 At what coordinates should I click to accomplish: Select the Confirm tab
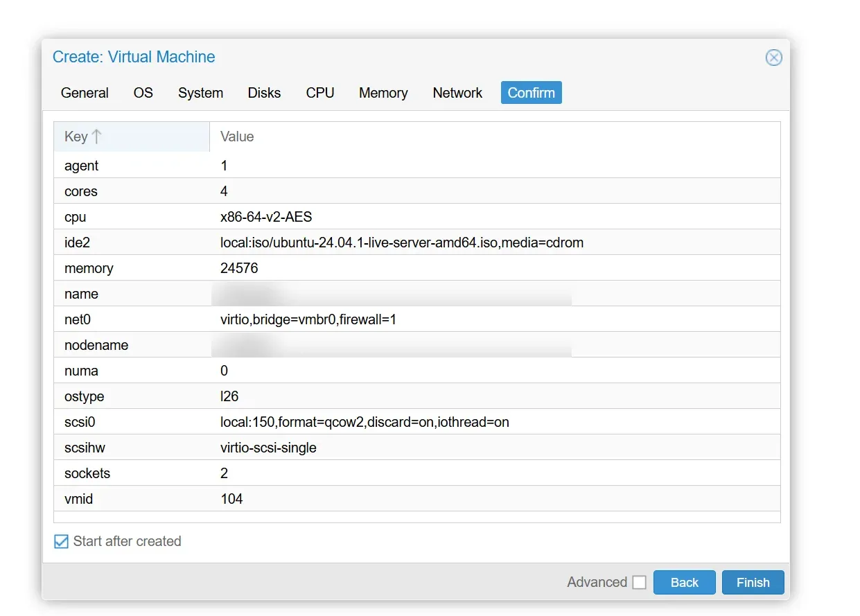[x=532, y=93]
